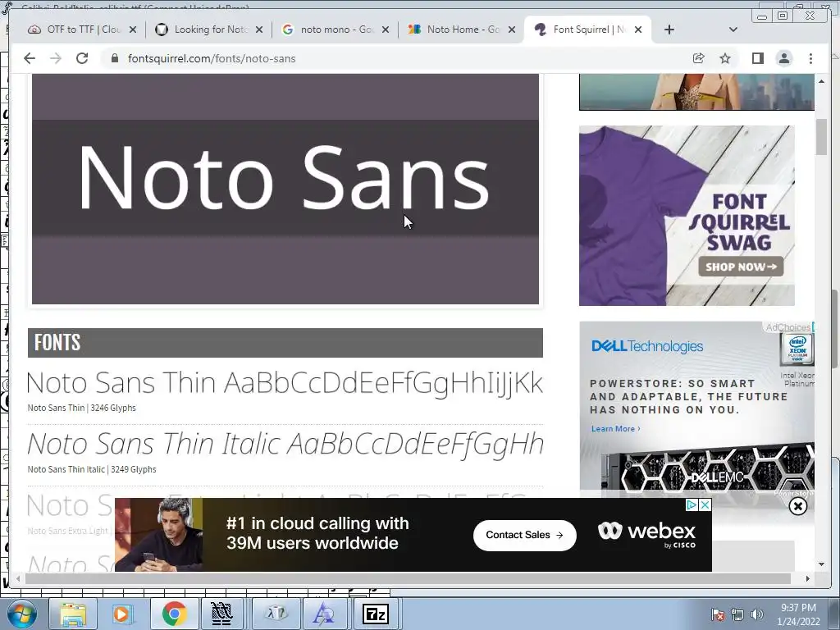This screenshot has width=840, height=630.
Task: Click horizontal scrollbar right arrow
Action: point(808,578)
